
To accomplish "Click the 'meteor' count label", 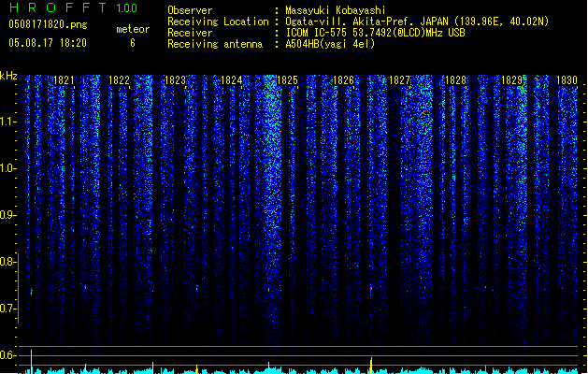I will tap(133, 29).
